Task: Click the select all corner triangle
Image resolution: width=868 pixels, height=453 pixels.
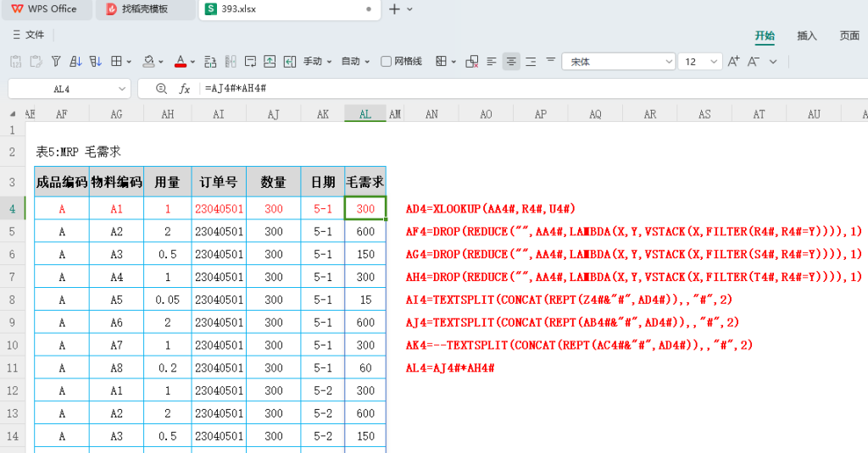Action: point(13,114)
